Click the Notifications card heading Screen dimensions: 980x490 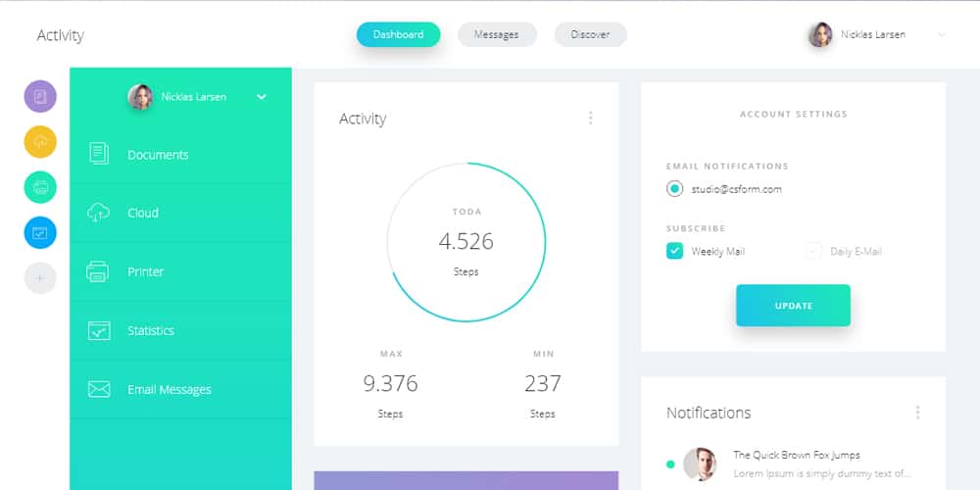[709, 413]
